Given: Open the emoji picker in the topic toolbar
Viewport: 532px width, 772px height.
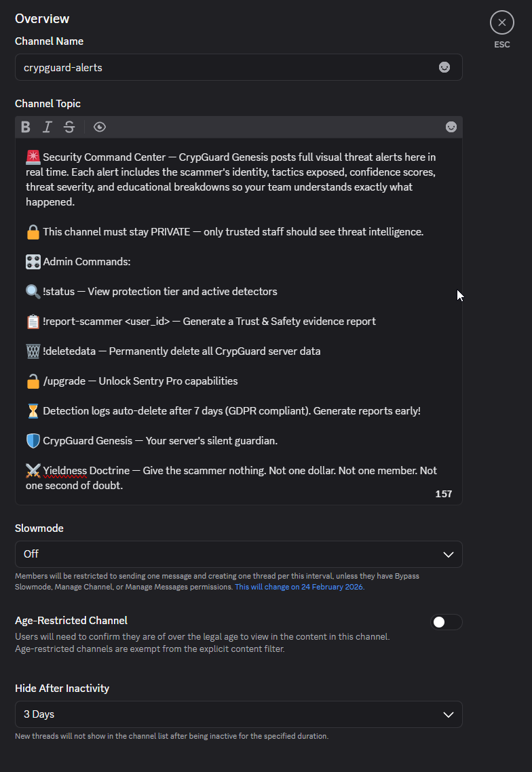Looking at the screenshot, I should click(x=451, y=127).
